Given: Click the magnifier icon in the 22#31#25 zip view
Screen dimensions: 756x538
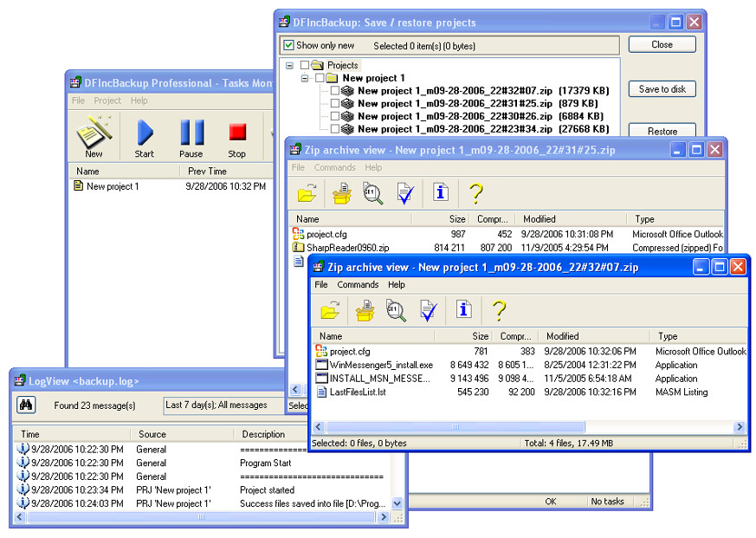Looking at the screenshot, I should coord(372,193).
